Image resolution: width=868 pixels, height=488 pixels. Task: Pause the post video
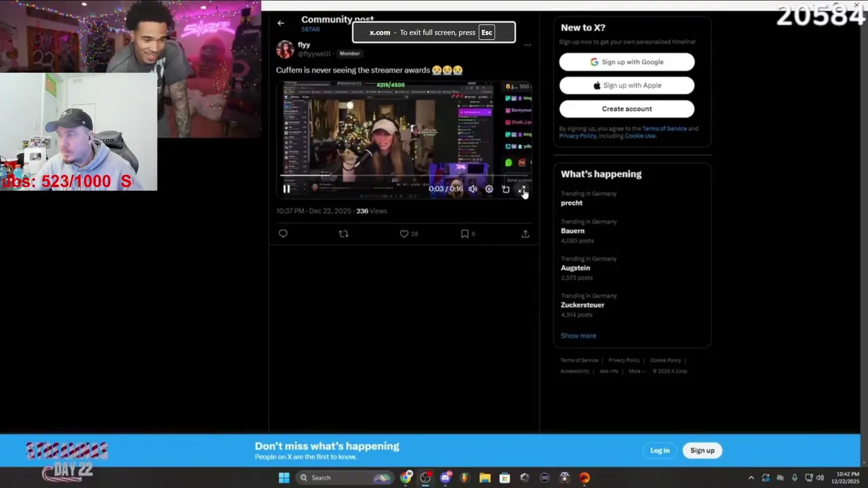tap(287, 189)
